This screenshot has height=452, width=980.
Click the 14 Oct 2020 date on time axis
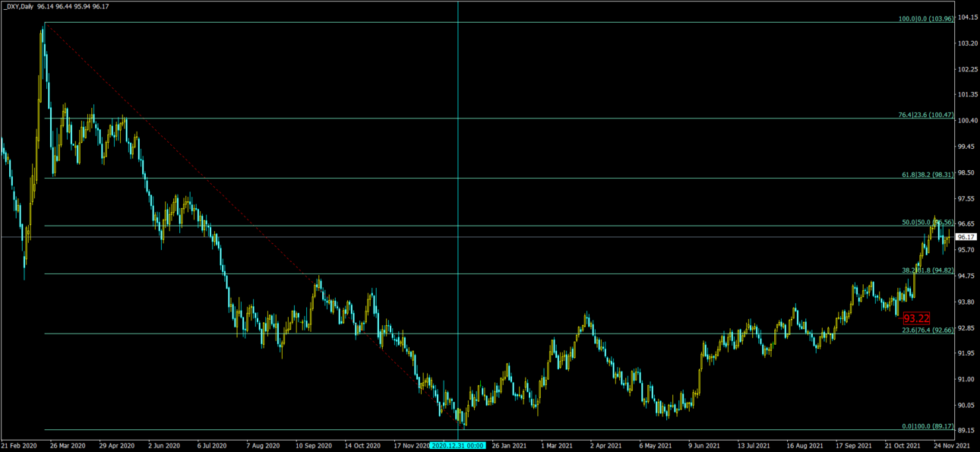click(x=362, y=446)
